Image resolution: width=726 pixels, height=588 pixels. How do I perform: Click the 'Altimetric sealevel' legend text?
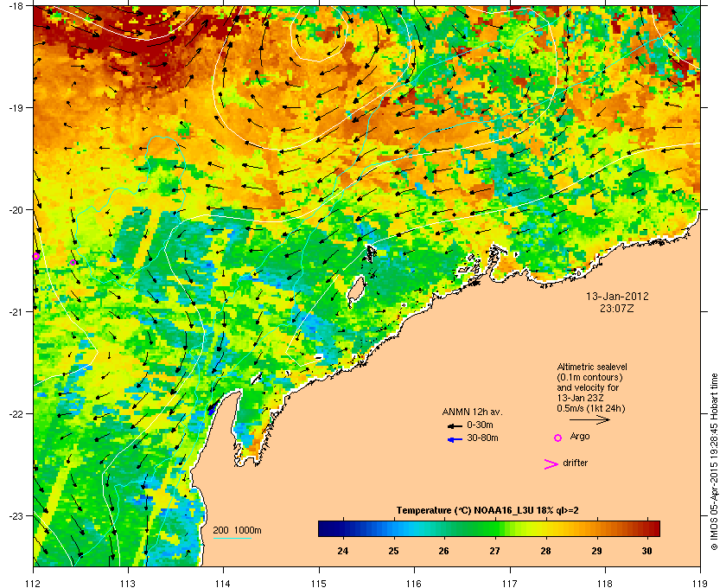coord(592,367)
